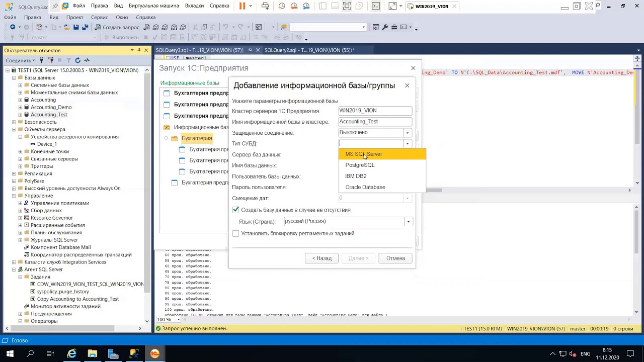The image size is (644, 362).
Task: Open the 'Защищенное соединение' dropdown arrow
Action: [x=408, y=133]
